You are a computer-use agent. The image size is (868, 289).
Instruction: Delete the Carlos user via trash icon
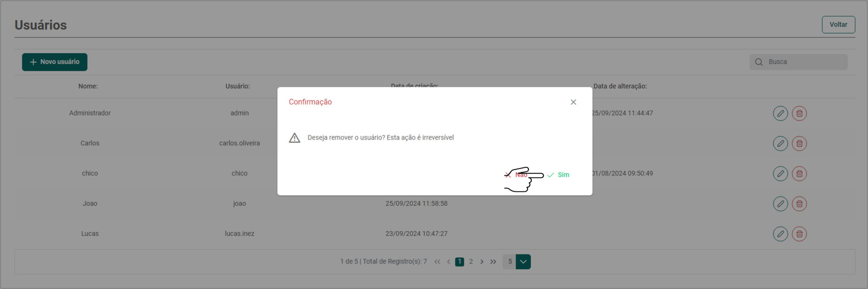click(x=799, y=143)
